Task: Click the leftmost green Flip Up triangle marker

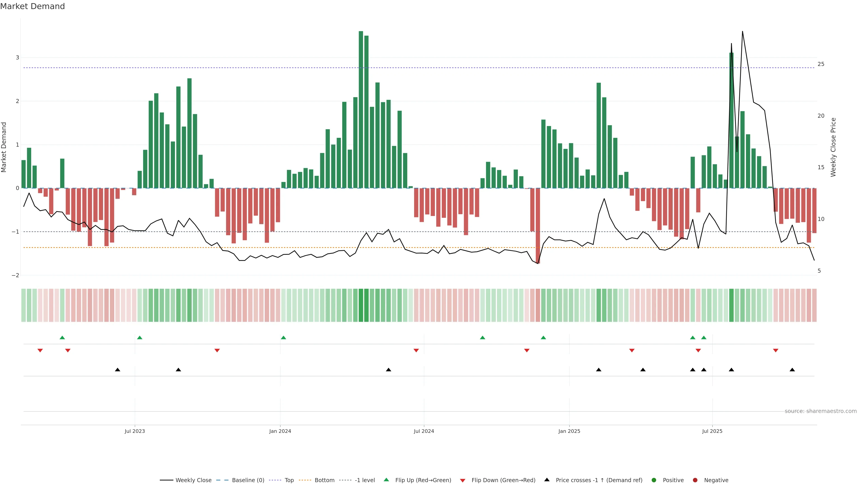Action: point(62,338)
